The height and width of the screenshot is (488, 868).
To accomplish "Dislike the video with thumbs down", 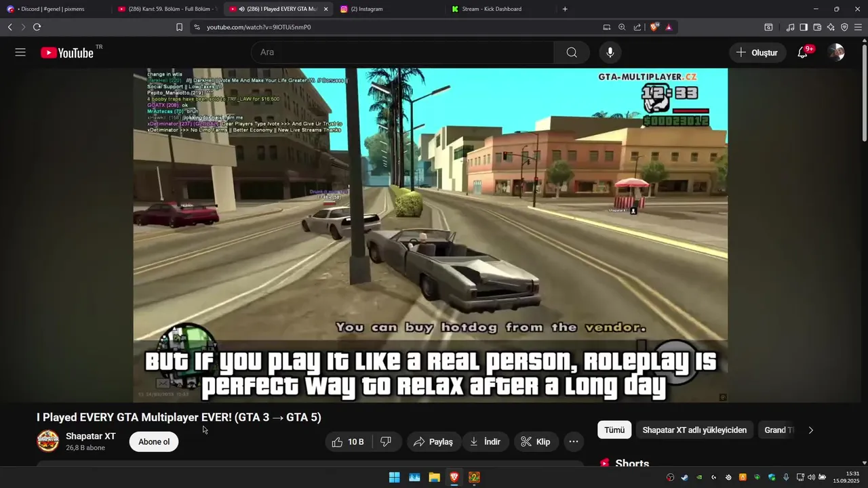I will click(386, 442).
